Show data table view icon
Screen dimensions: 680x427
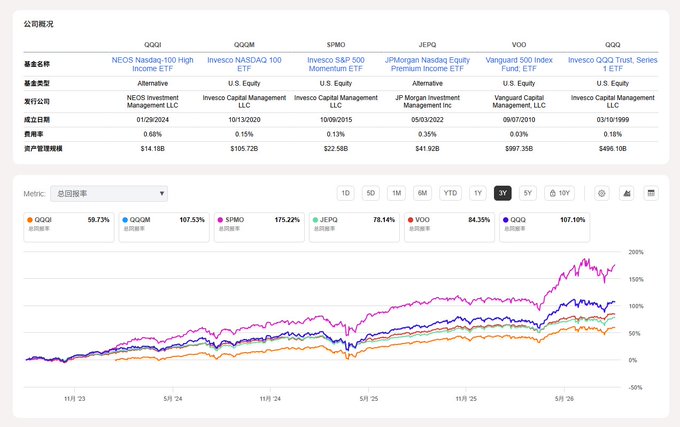[651, 193]
